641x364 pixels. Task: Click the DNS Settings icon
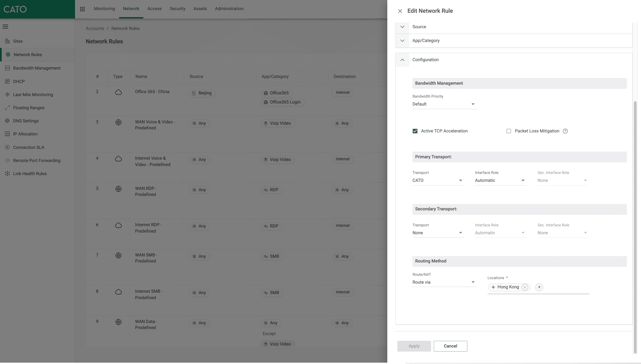(x=7, y=121)
